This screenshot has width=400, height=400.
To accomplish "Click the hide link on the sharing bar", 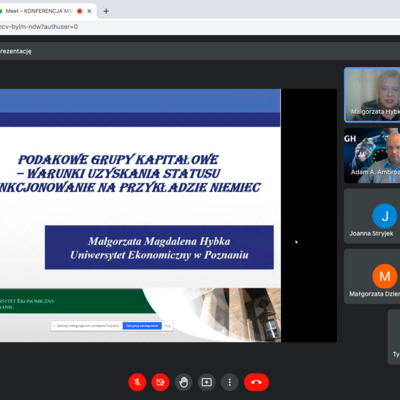I will click(167, 326).
